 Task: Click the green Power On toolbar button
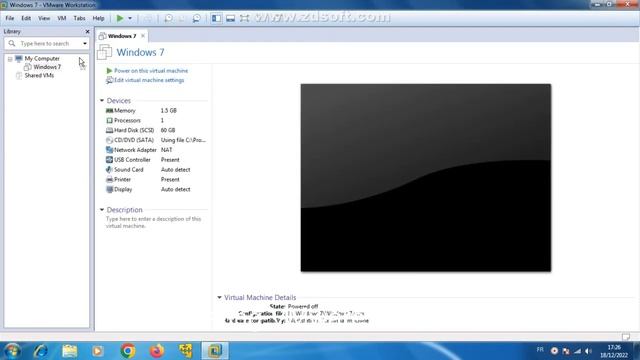point(120,18)
